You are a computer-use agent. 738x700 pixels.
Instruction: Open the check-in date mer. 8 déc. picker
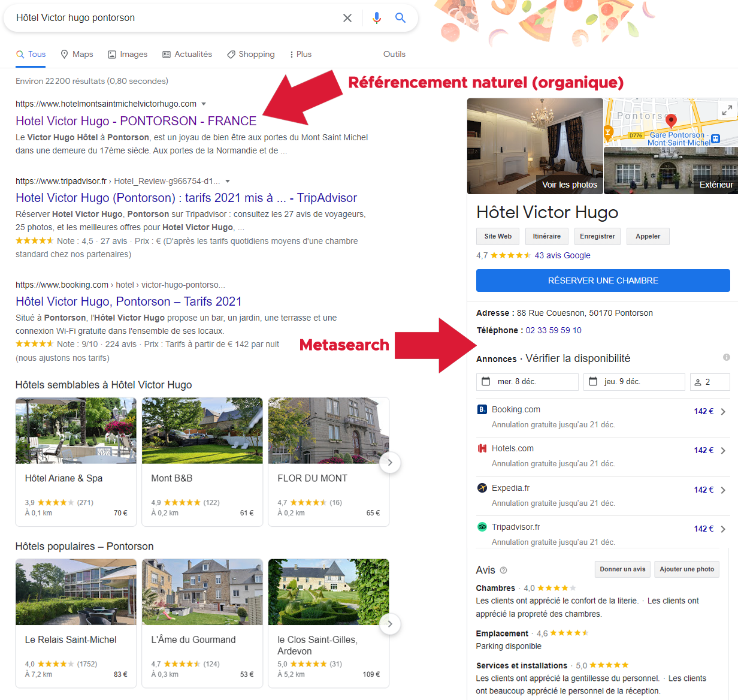[527, 382]
